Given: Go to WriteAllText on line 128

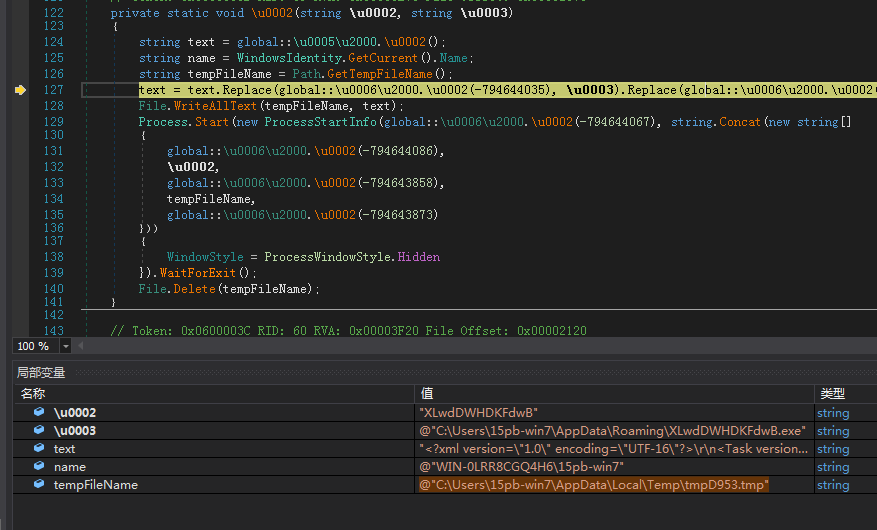Looking at the screenshot, I should [215, 106].
